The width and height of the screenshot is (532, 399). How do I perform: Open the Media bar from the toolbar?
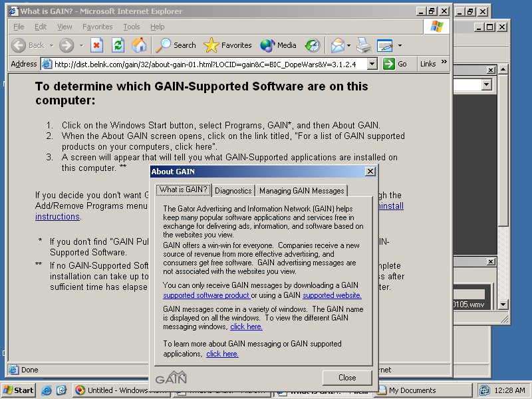(x=278, y=45)
